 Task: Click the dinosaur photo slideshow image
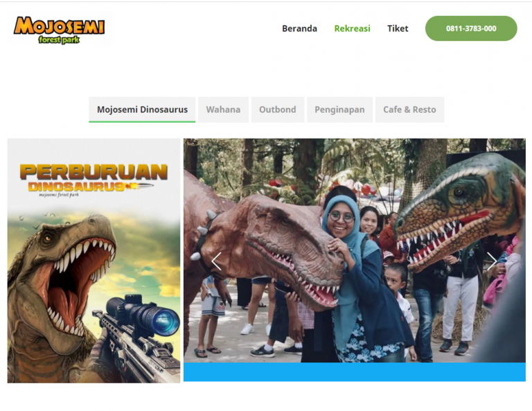(x=355, y=250)
